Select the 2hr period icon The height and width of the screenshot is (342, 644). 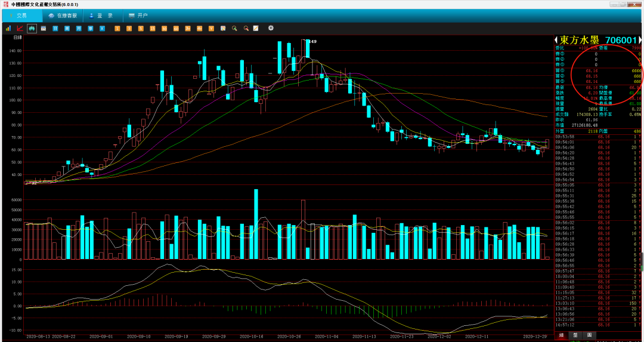188,29
